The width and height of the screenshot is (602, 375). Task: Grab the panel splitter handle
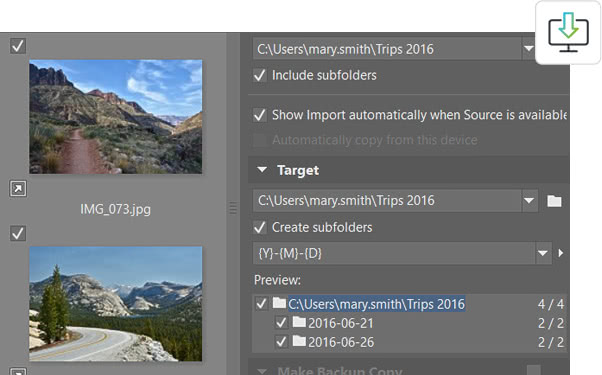tap(233, 208)
